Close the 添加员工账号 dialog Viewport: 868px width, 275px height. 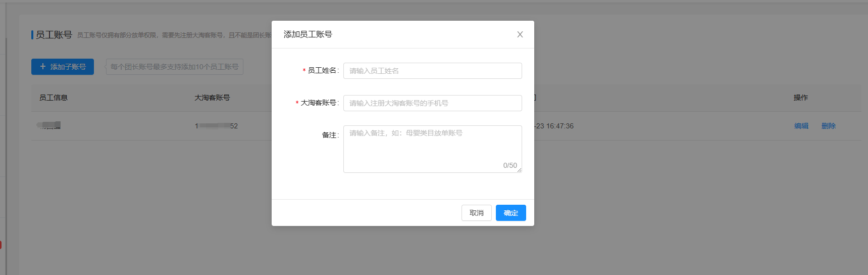pyautogui.click(x=520, y=34)
